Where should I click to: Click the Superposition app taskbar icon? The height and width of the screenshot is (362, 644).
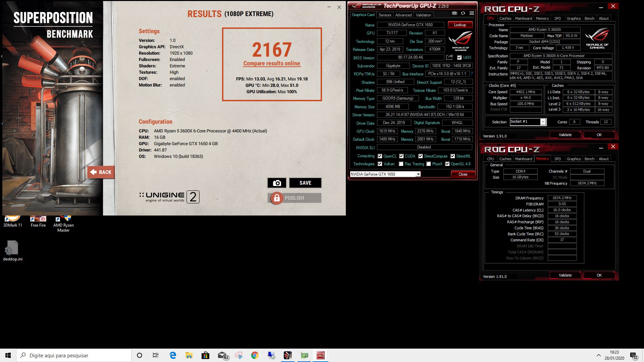coord(288,355)
